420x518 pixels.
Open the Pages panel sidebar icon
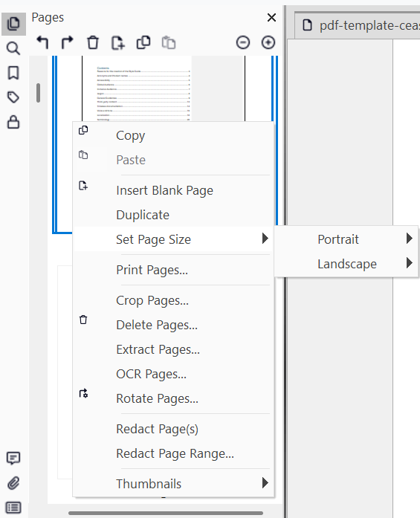click(x=13, y=24)
